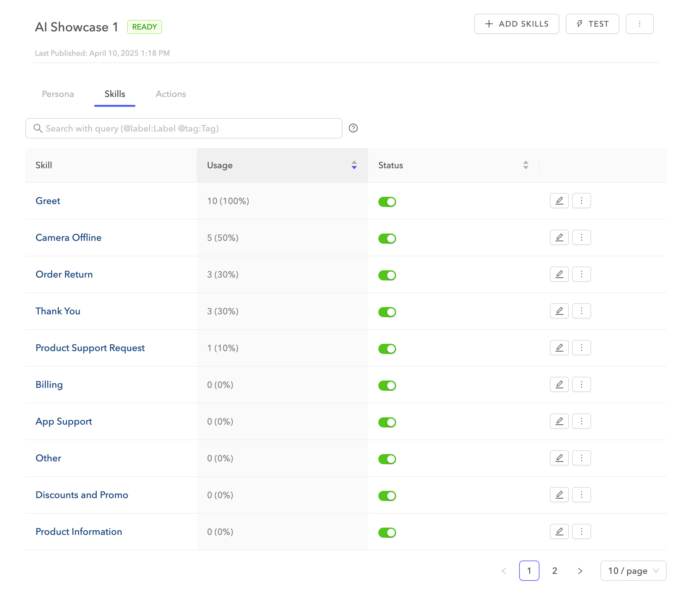692x616 pixels.
Task: Toggle the Discounts and Promo status switch
Action: 387,496
